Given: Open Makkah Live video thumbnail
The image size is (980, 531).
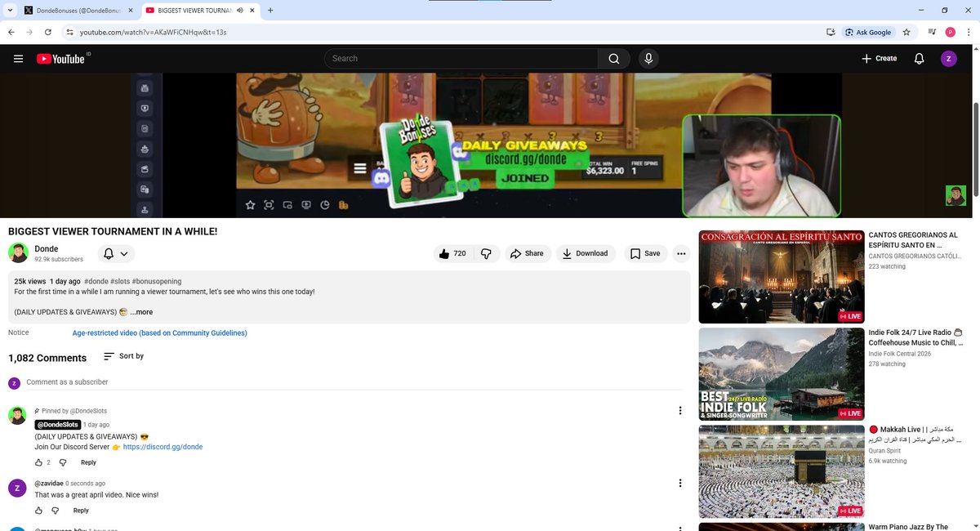Looking at the screenshot, I should [782, 471].
